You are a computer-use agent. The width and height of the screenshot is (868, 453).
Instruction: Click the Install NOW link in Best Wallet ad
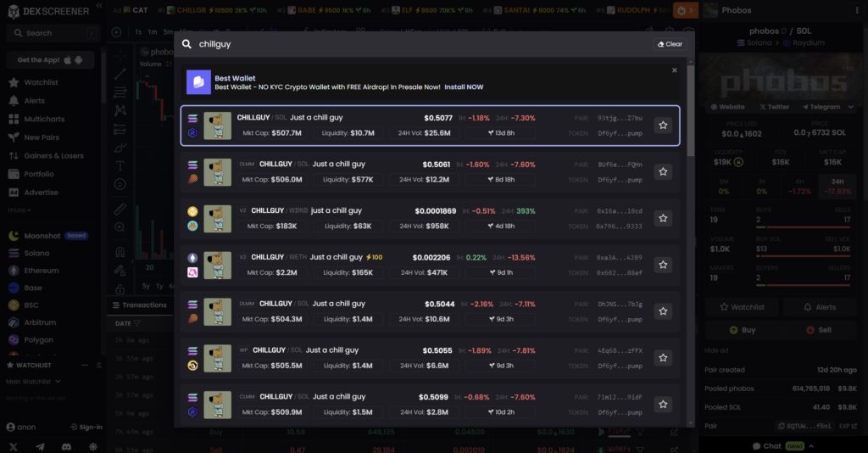(x=463, y=87)
